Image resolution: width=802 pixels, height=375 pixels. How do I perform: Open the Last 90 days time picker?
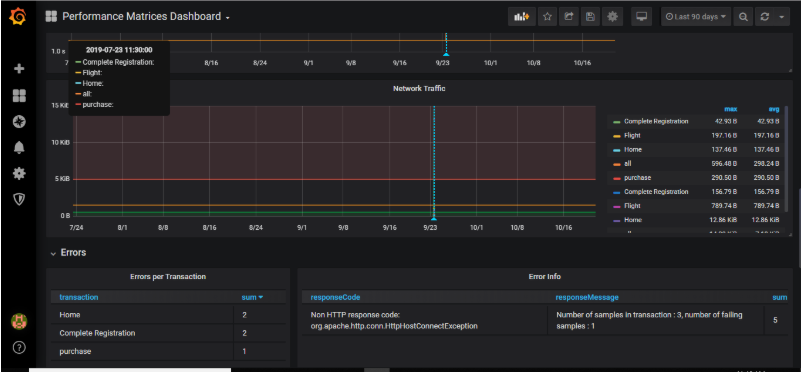(x=696, y=16)
